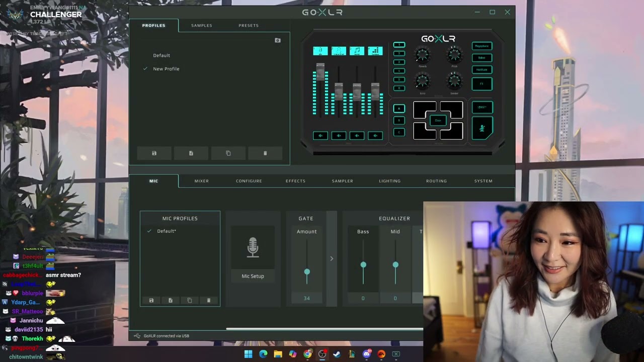
Task: Click the Mic channel display on the GoXLR
Action: pos(320,51)
